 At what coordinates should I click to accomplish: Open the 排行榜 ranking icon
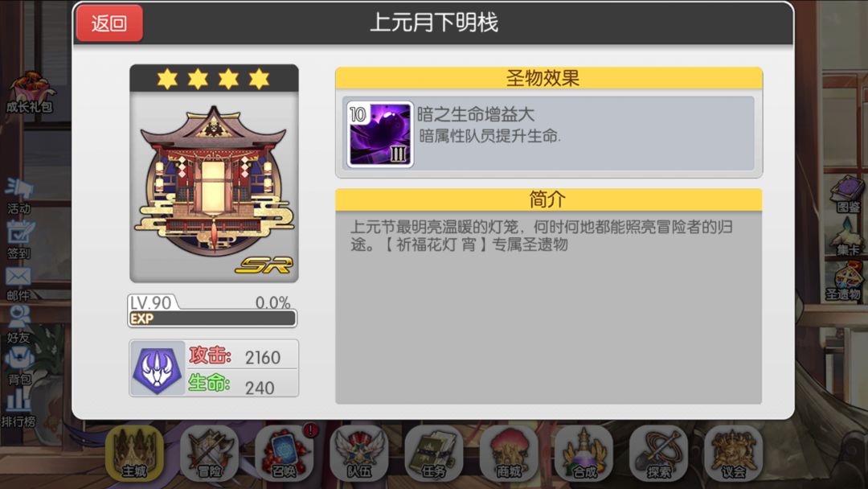(18, 409)
